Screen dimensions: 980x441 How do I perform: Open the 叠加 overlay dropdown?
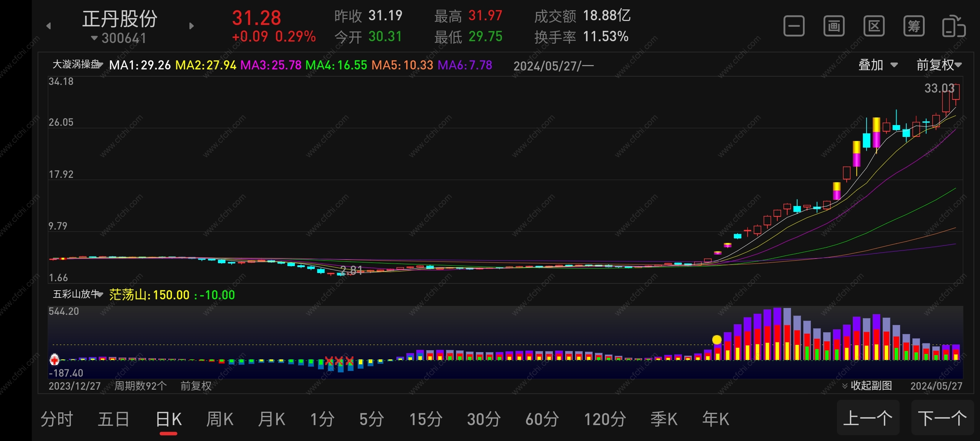[x=878, y=65]
